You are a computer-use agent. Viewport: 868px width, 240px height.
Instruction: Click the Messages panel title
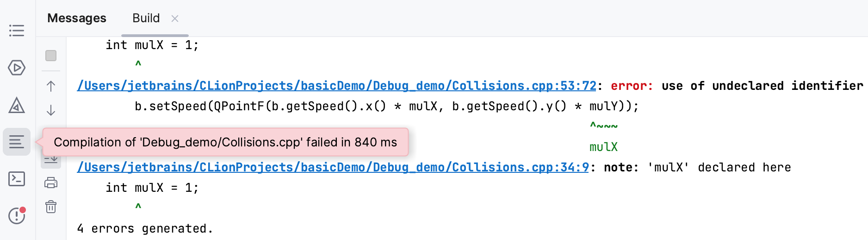pos(77,18)
